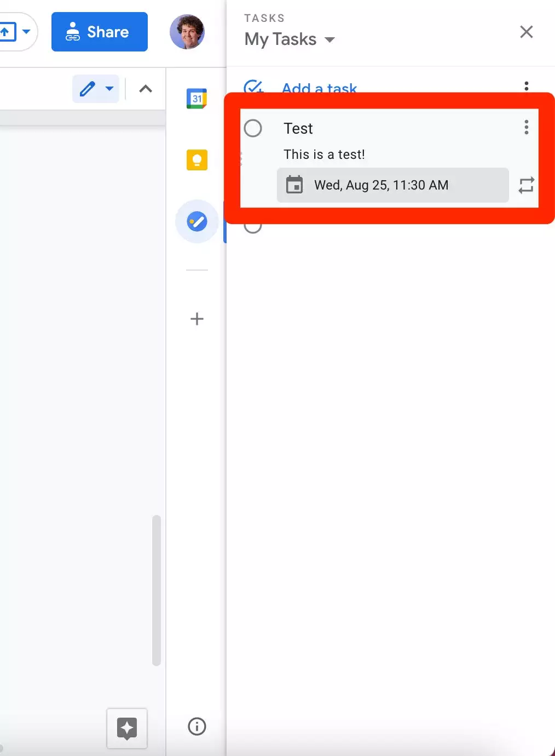Screen dimensions: 555x756
Task: Open the Test task three-dot menu
Action: 526,128
